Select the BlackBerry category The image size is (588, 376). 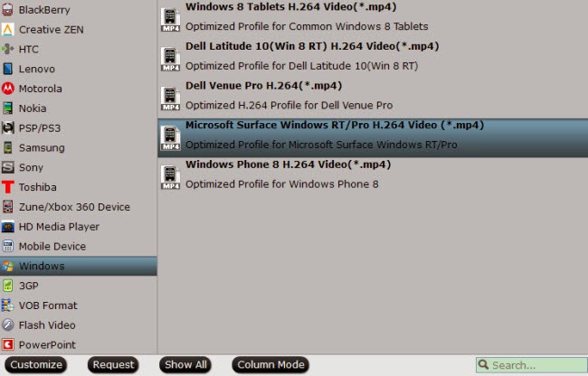[x=79, y=10]
